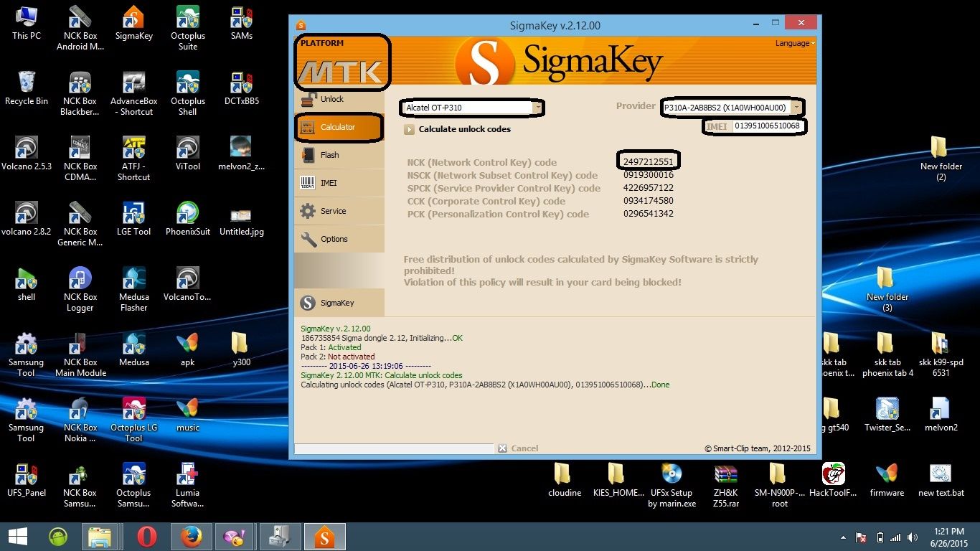Screen dimensions: 980x551
Task: Click the progress bar at window bottom
Action: coord(394,448)
